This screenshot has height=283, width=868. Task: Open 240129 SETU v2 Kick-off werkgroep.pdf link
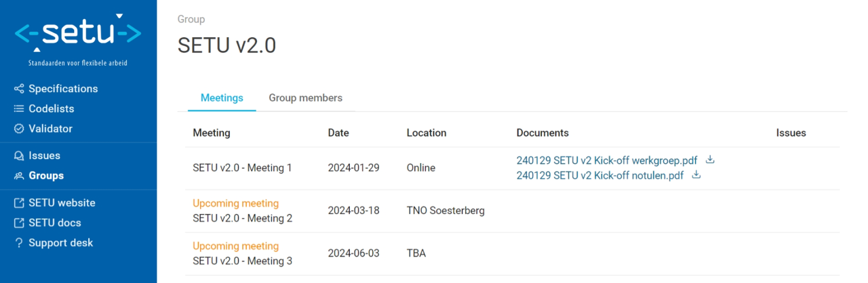point(607,160)
